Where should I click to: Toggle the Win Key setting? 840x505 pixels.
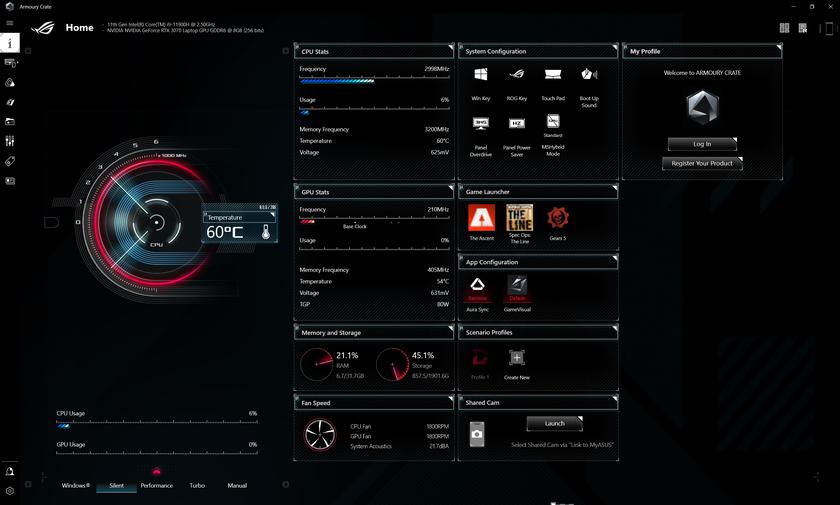(481, 76)
